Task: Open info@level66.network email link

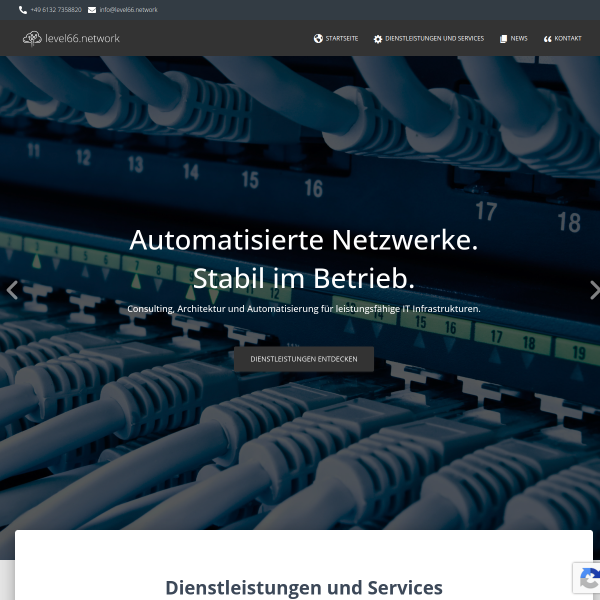Action: tap(128, 10)
